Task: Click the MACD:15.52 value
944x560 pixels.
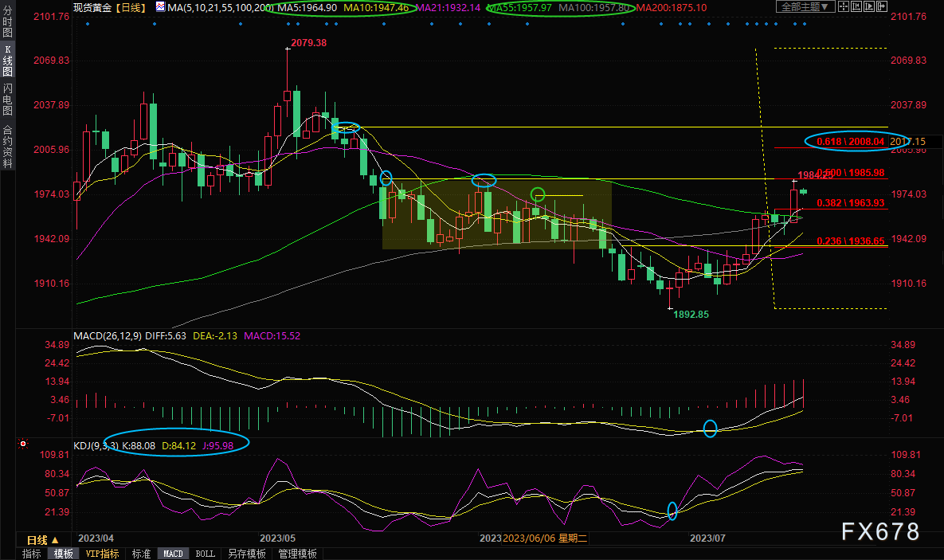Action: coord(272,335)
